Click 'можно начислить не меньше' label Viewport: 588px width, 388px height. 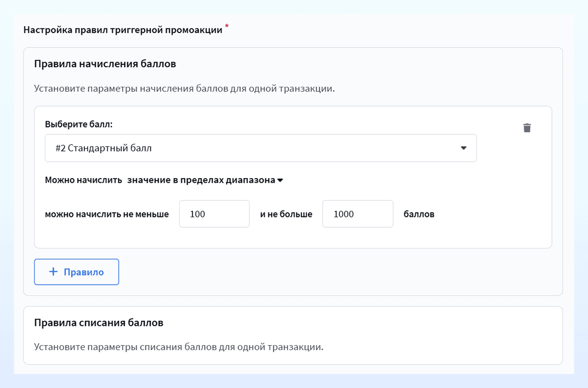[x=107, y=215]
